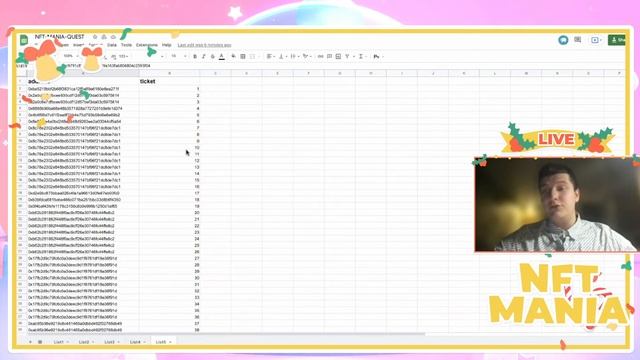Click the horizontal scrollbar below the grid

pyautogui.click(x=227, y=334)
